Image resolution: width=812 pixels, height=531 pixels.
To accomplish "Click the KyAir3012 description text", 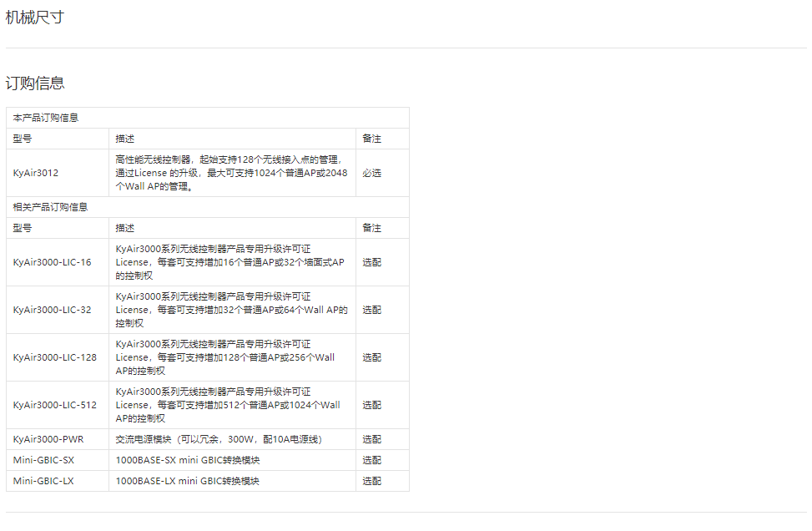I will 231,173.
